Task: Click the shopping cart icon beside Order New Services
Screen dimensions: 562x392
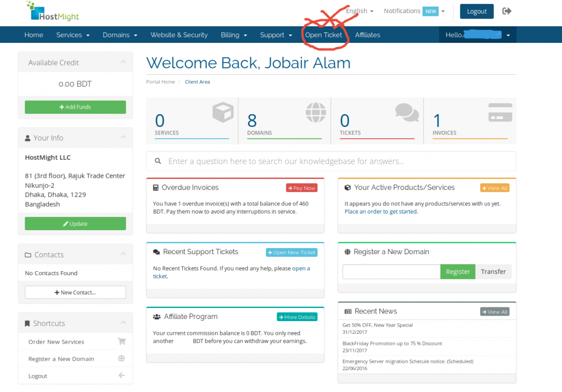Action: [122, 341]
